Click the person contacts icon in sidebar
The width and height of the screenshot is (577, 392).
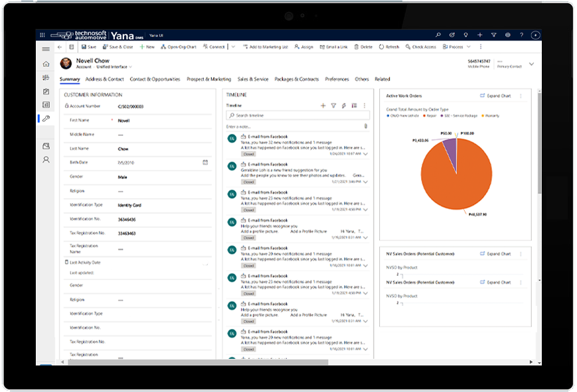tap(46, 160)
